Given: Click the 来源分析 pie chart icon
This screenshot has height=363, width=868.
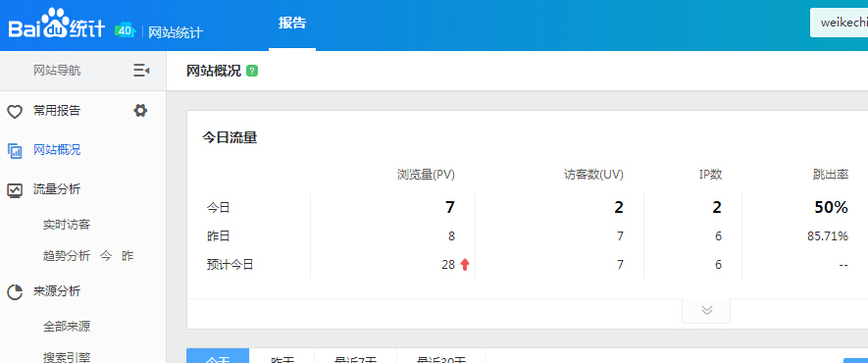Looking at the screenshot, I should point(15,292).
